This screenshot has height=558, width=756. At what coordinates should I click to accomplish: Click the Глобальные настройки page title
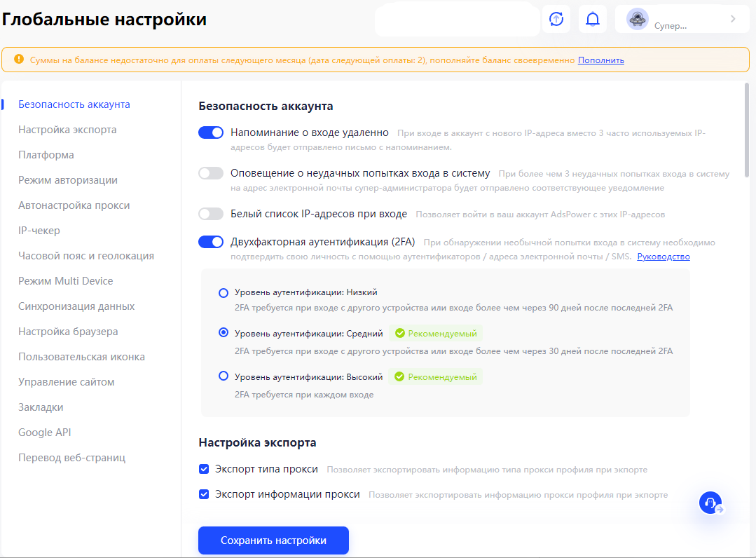pos(104,20)
